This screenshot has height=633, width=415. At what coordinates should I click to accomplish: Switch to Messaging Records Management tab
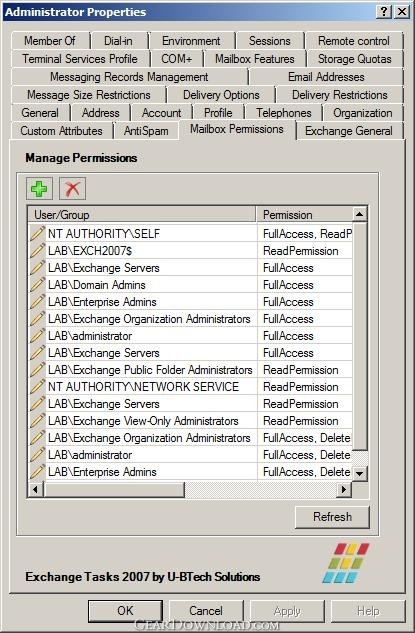coord(129,77)
